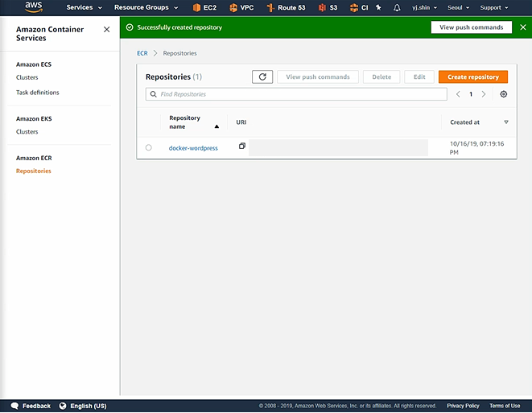Click the search magnifier icon
This screenshot has height=413, width=532.
point(154,94)
